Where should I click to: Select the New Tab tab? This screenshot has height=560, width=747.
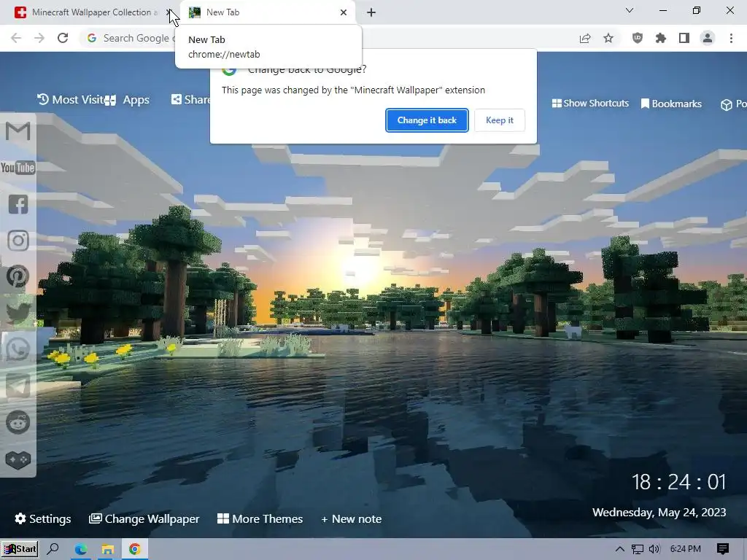pos(268,12)
